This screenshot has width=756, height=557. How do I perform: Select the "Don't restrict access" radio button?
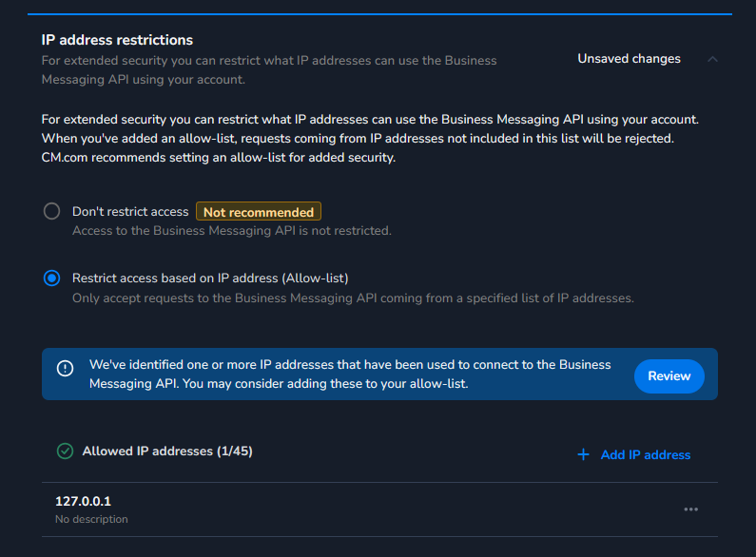tap(52, 212)
